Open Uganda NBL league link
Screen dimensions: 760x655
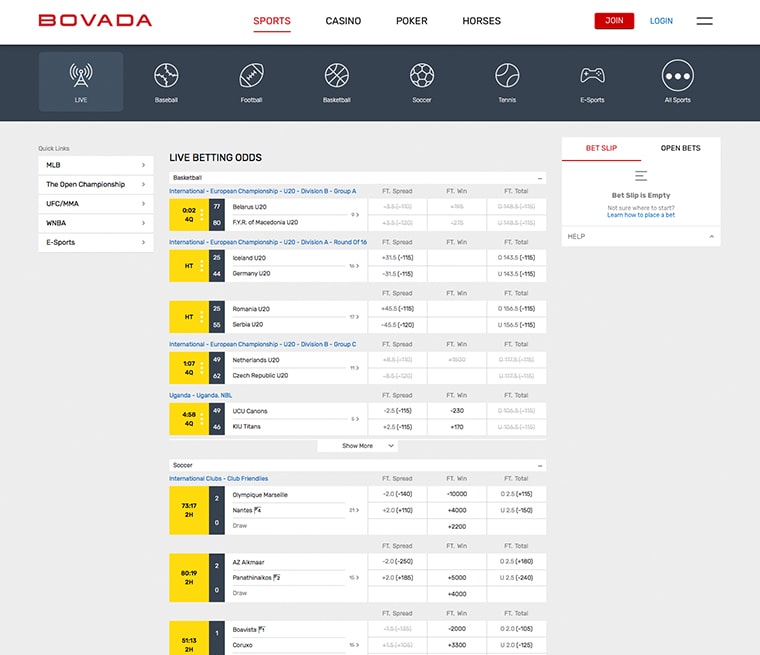coord(200,395)
